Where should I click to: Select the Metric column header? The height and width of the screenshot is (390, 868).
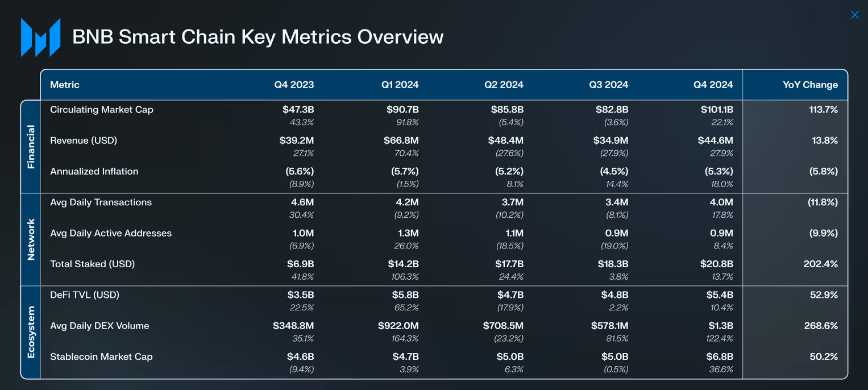pyautogui.click(x=65, y=85)
